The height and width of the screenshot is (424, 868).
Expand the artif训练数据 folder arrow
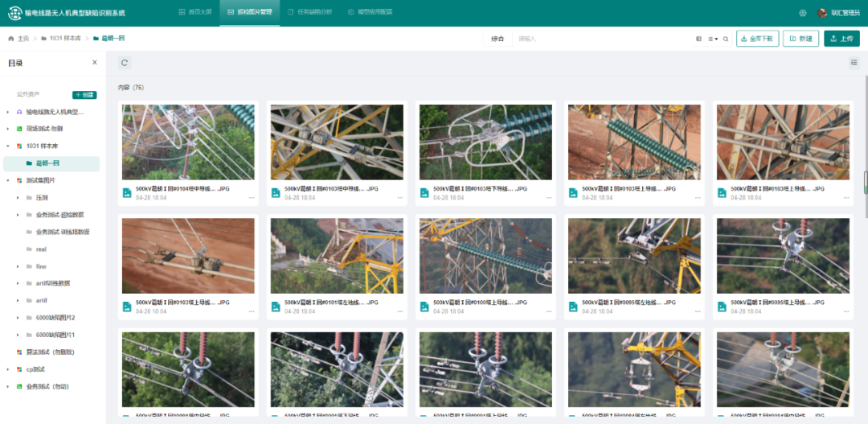click(x=18, y=283)
